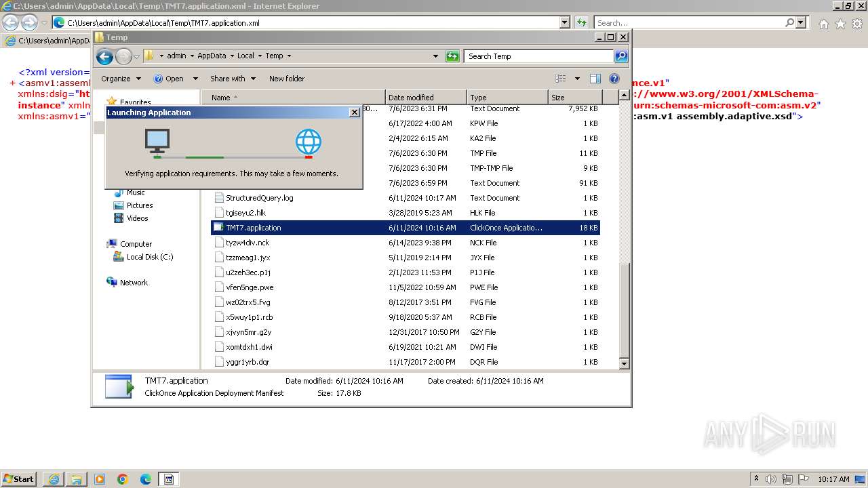The image size is (868, 488).
Task: Expand the asmv1:assembly XML node
Action: tap(13, 83)
